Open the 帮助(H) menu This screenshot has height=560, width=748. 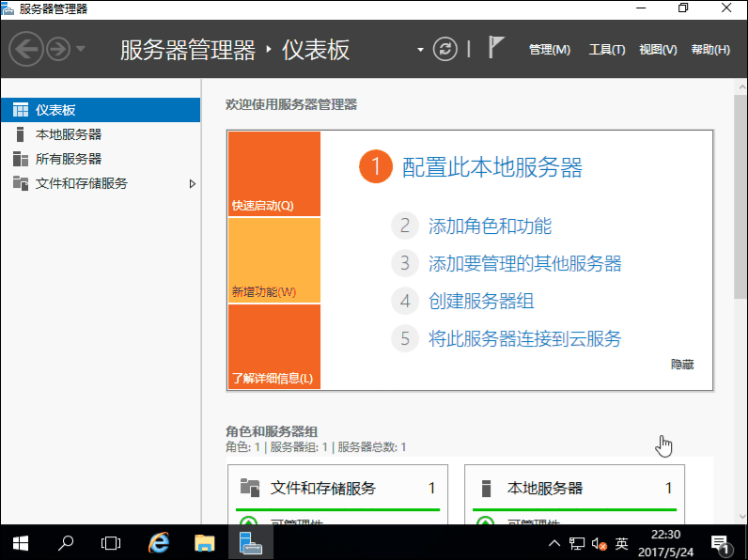click(710, 50)
